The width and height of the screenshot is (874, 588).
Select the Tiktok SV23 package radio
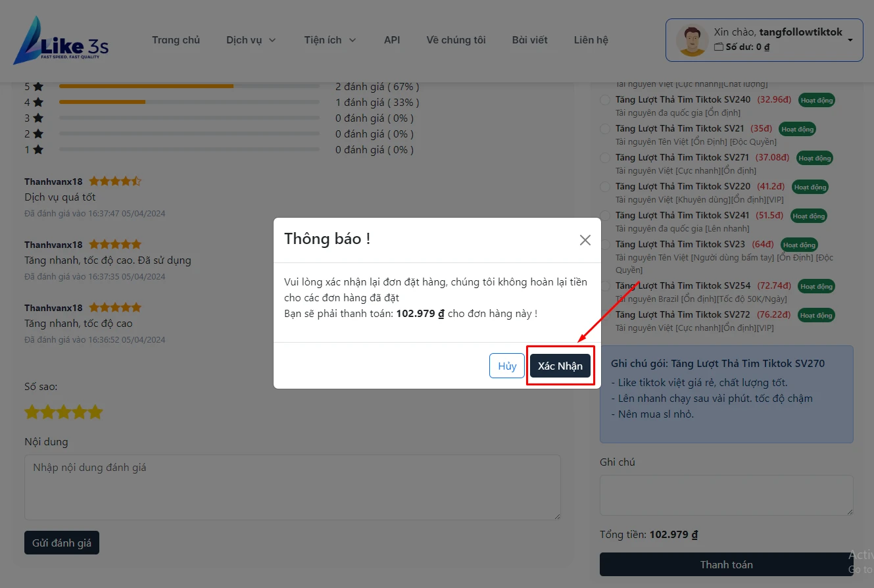coord(605,245)
